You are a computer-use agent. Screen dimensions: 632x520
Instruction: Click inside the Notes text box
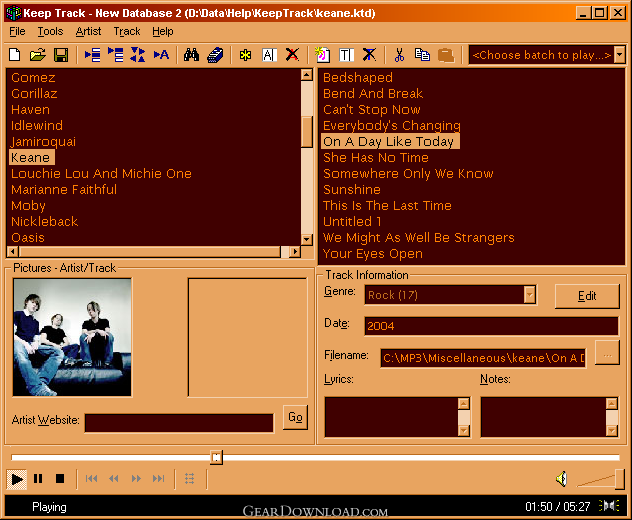(x=543, y=417)
